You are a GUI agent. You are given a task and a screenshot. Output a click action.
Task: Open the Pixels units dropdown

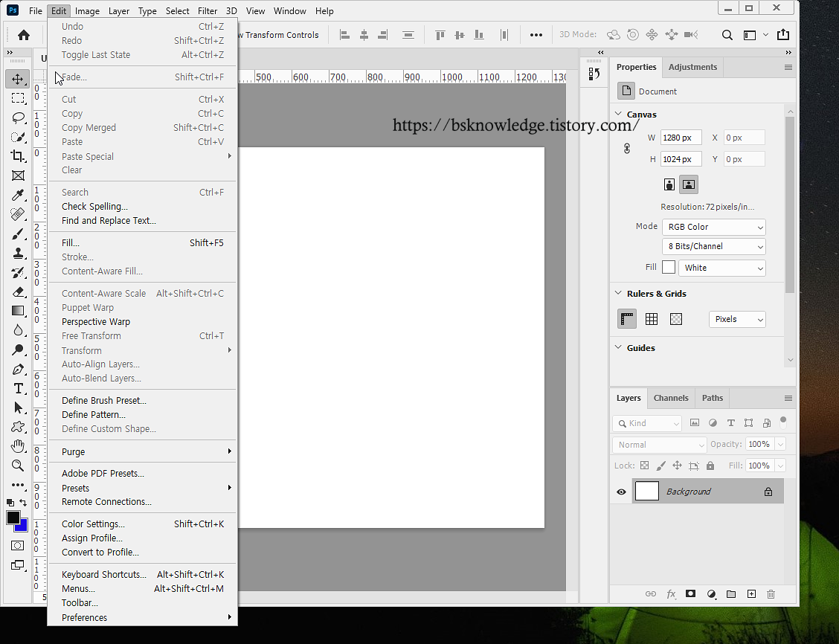coord(737,319)
